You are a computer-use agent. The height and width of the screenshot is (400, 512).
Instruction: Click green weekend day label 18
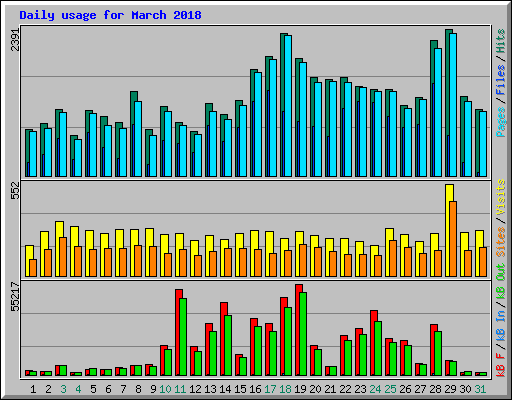tap(285, 389)
